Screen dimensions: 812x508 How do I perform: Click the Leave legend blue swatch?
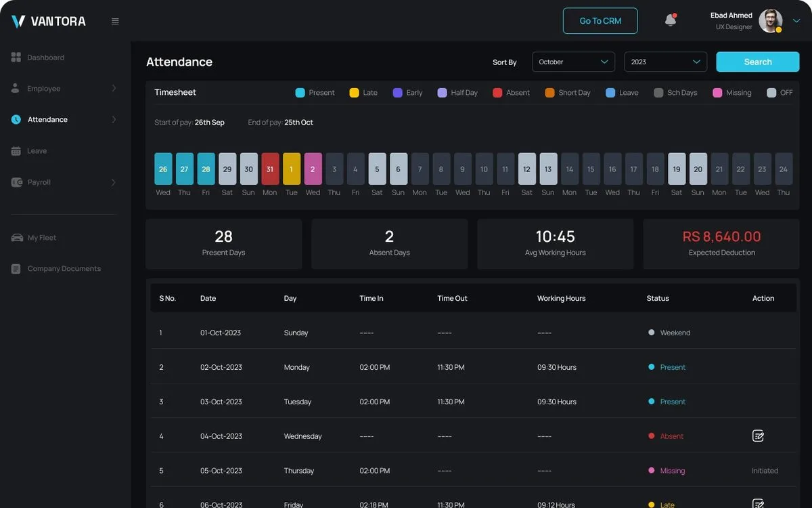610,93
